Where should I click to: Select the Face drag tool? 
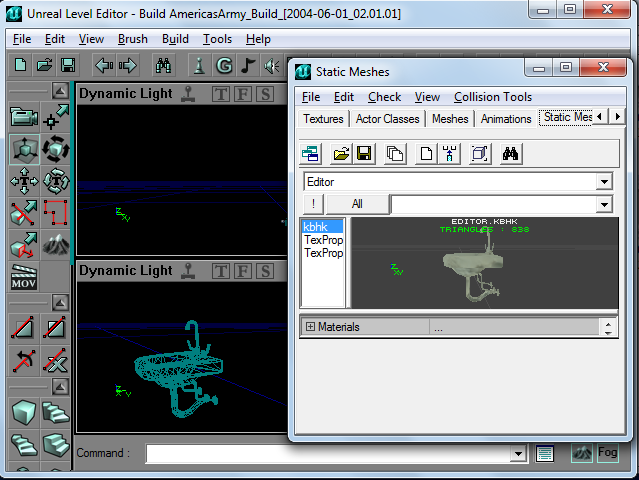[24, 245]
